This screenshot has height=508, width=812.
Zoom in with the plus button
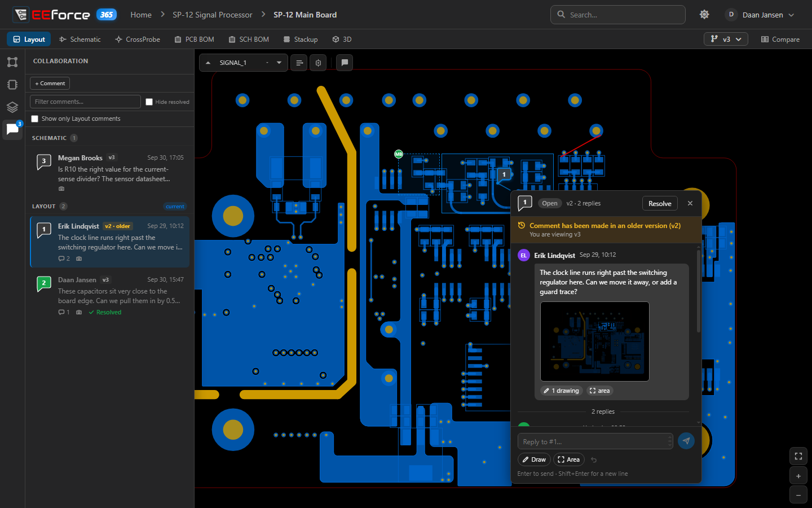coord(798,476)
